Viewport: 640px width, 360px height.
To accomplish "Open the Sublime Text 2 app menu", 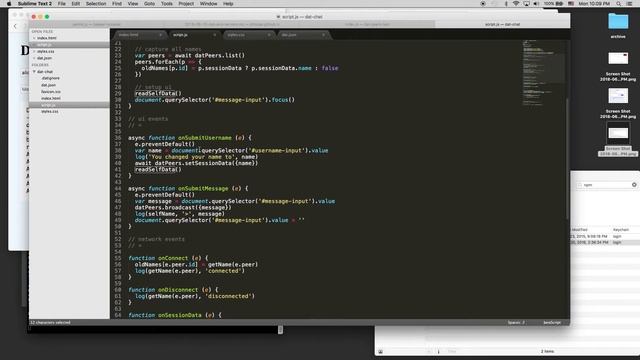I will pos(35,4).
